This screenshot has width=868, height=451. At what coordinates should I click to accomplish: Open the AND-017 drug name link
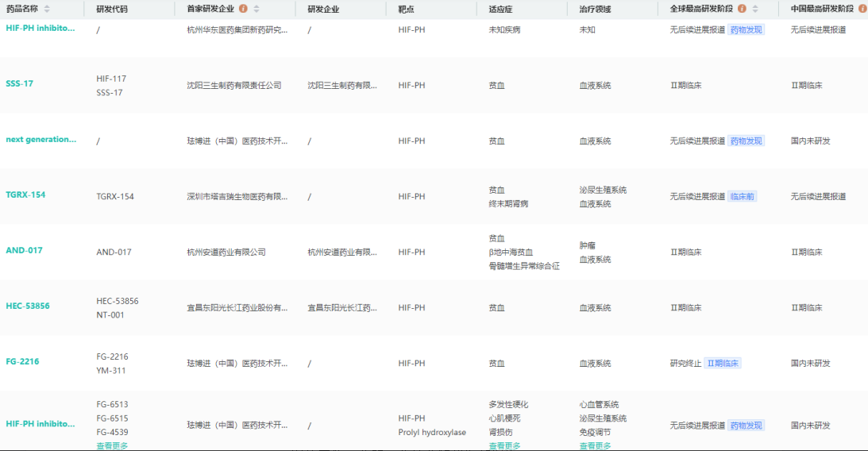point(24,250)
